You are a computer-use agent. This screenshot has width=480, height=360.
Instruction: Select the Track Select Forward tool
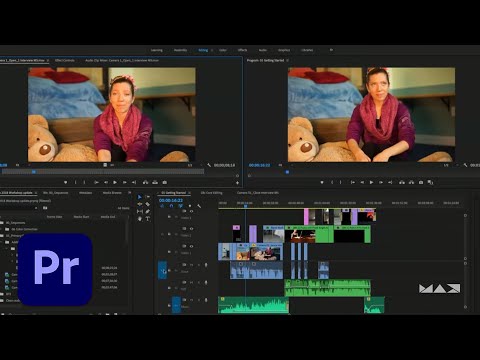coord(148,197)
